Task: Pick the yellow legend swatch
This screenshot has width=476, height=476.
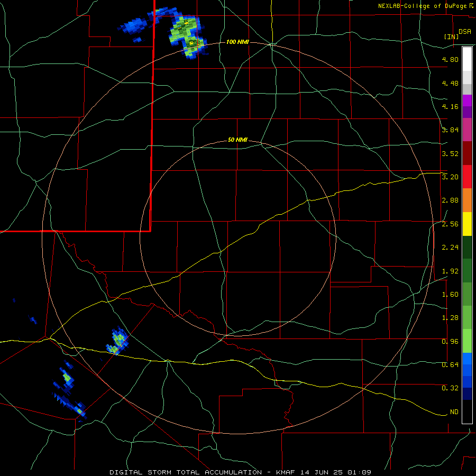Action: pyautogui.click(x=467, y=224)
